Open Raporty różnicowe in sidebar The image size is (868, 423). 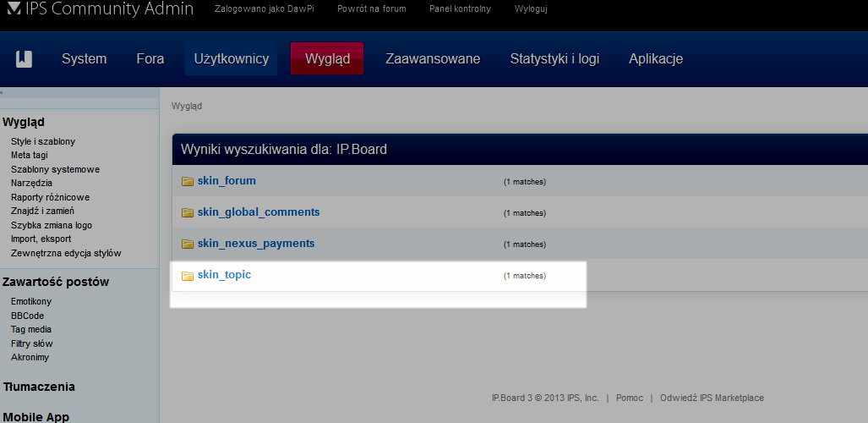tap(51, 197)
